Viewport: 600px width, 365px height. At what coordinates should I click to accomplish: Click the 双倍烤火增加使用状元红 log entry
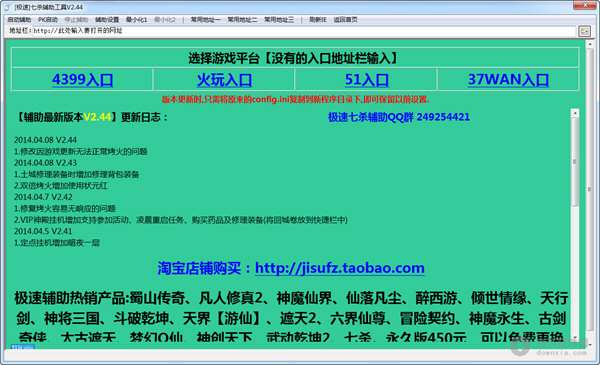point(60,186)
